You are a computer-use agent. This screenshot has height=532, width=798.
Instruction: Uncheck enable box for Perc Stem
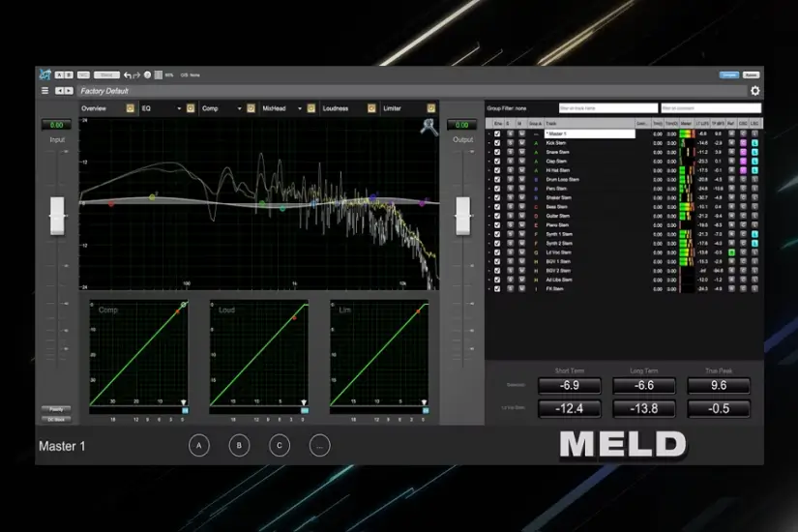pyautogui.click(x=497, y=189)
